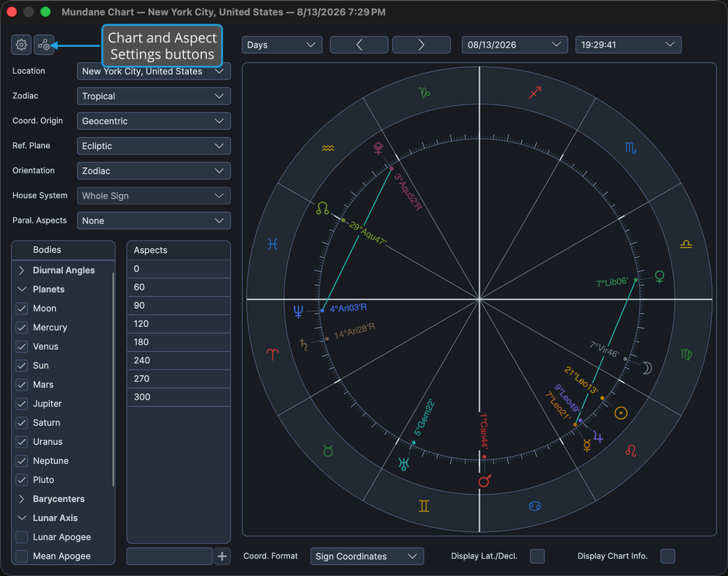Open the Location dropdown
728x576 pixels.
point(154,71)
